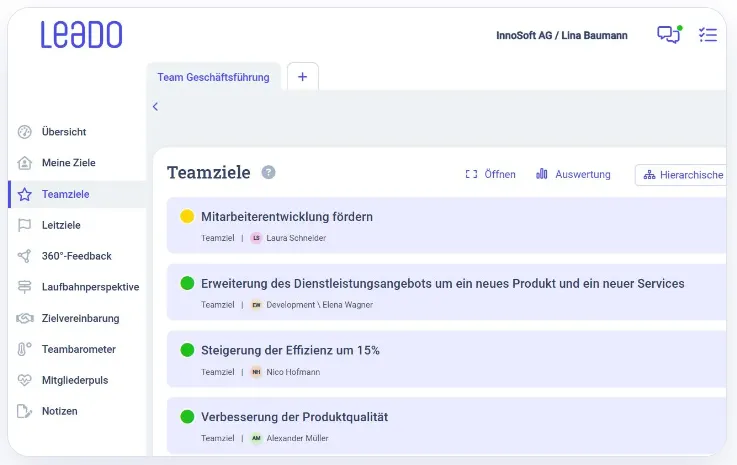The height and width of the screenshot is (465, 737).
Task: Click the Teamziele help question mark
Action: click(x=268, y=173)
